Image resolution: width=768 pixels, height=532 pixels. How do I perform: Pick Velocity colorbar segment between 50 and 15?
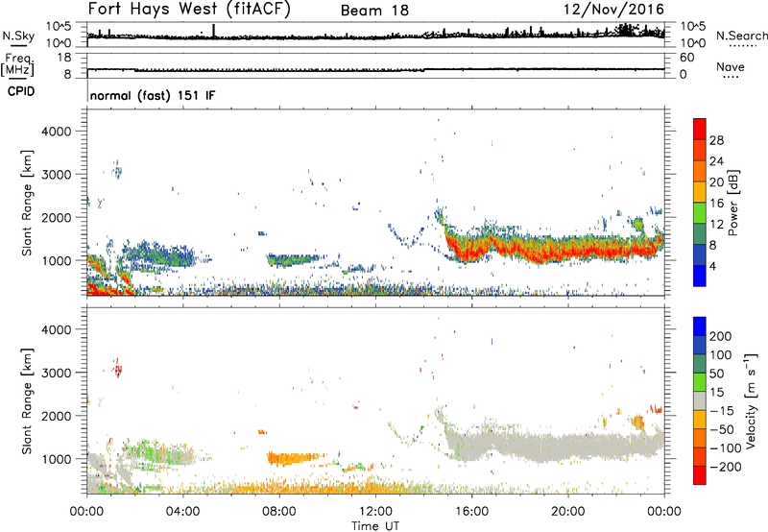(700, 382)
